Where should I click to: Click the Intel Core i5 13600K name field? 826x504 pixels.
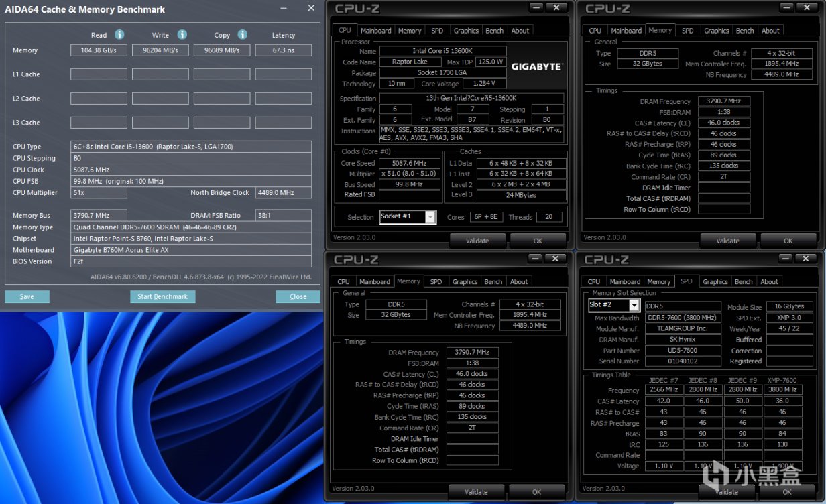(442, 51)
